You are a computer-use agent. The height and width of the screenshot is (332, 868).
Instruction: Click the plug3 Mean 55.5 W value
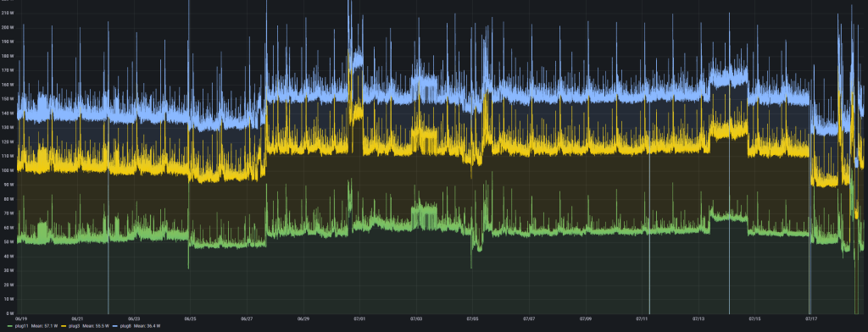[96, 326]
